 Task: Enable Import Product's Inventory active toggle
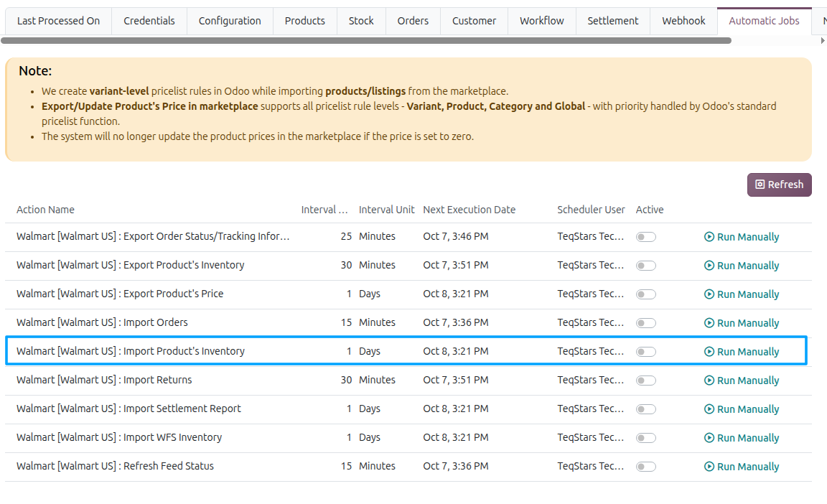pos(645,352)
